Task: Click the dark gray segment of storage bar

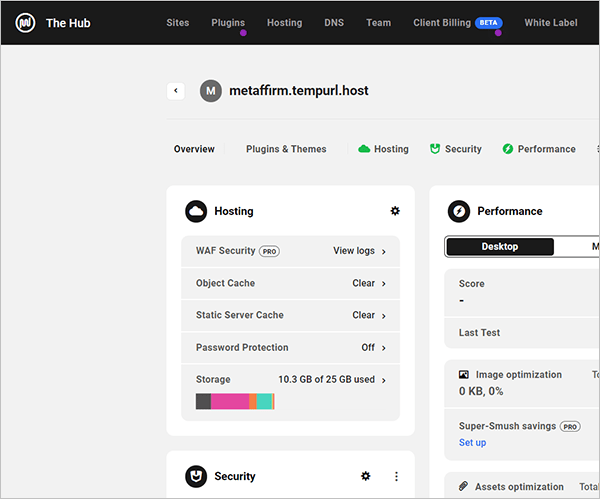Action: (x=203, y=401)
